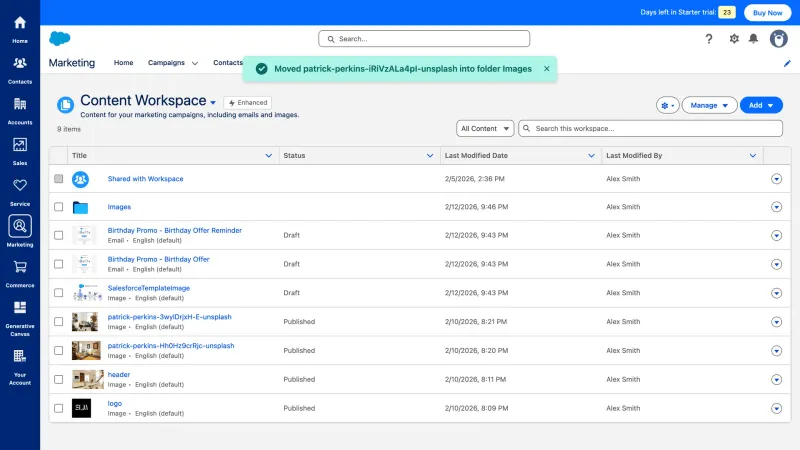
Task: Expand the Campaigns tab chevron
Action: pyautogui.click(x=195, y=63)
